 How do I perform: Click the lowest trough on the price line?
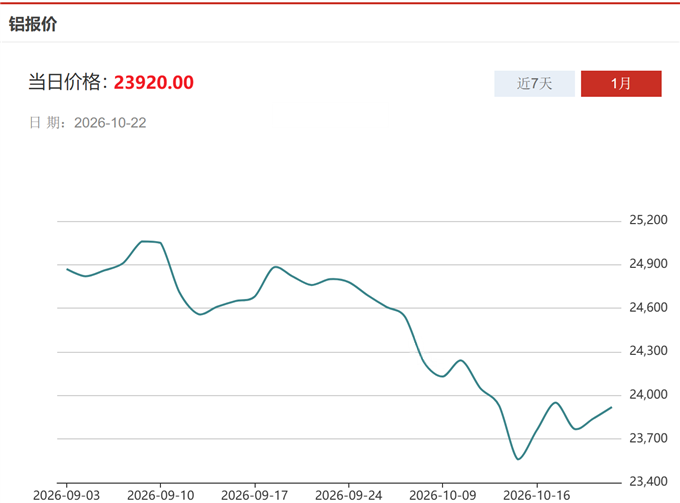point(518,459)
